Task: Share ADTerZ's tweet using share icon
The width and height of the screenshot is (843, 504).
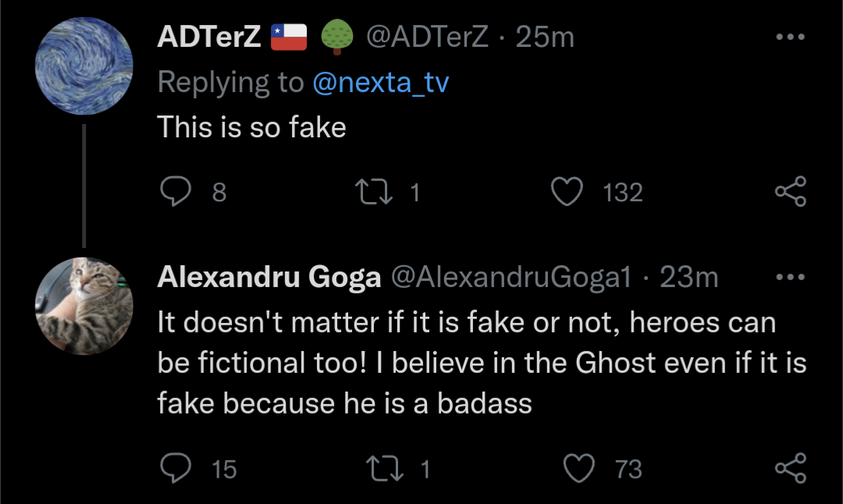Action: point(789,192)
